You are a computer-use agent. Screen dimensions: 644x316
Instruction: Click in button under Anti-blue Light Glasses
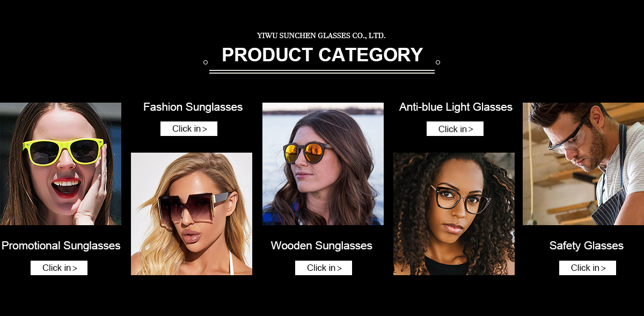[455, 128]
